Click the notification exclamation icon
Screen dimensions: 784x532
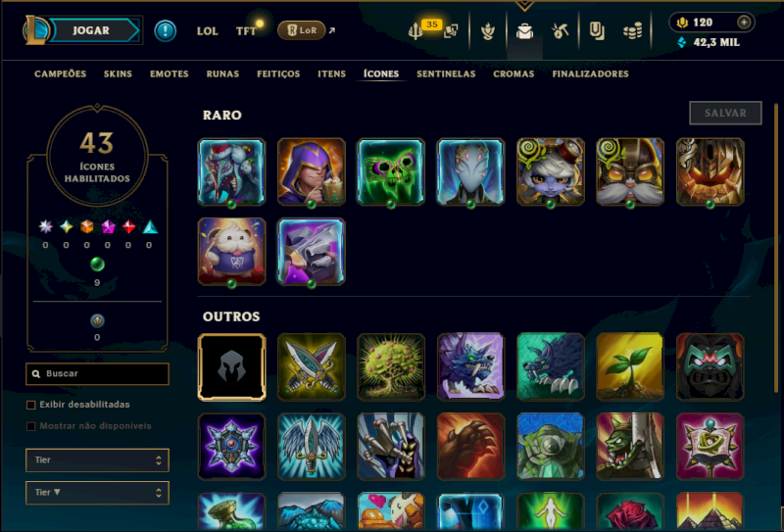point(165,30)
